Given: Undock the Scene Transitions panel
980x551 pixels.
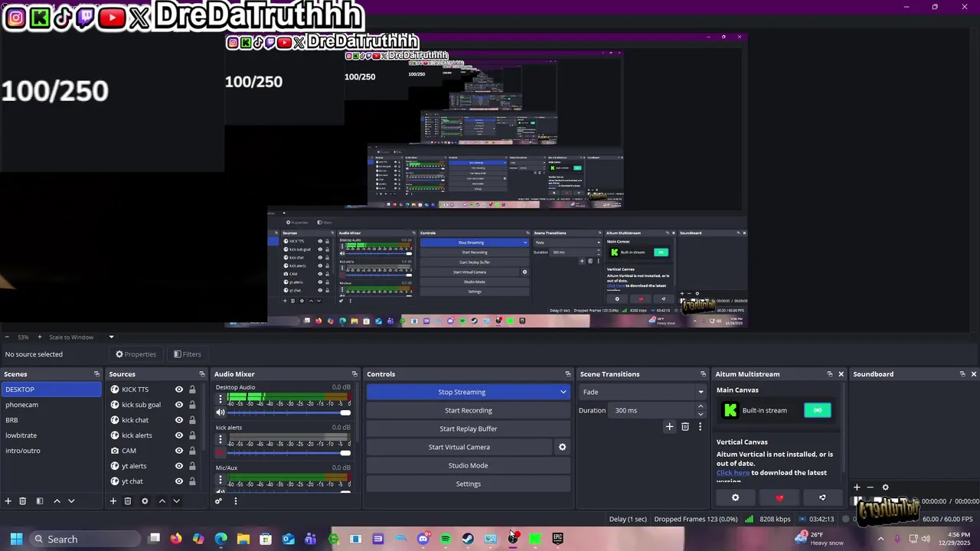Looking at the screenshot, I should tap(703, 374).
